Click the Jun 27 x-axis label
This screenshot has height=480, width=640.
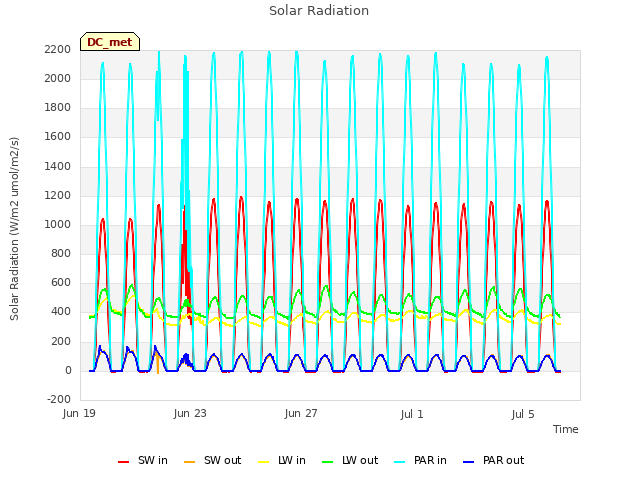pyautogui.click(x=301, y=413)
